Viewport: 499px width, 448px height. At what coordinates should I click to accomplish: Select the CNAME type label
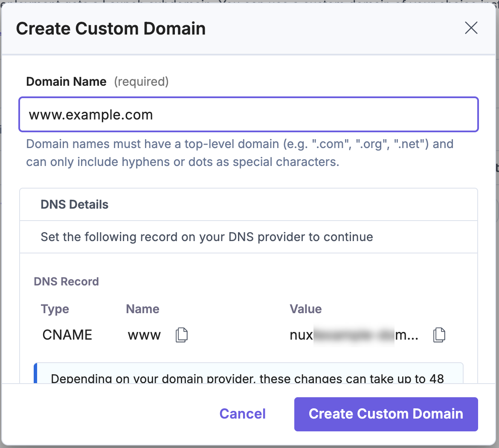(67, 335)
